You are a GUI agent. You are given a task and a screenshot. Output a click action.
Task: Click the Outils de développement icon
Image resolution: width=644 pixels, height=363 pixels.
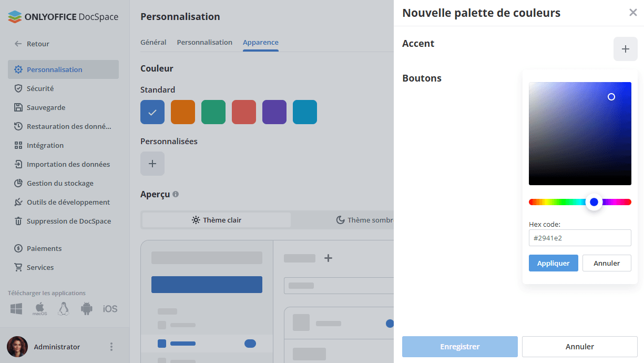(x=18, y=202)
